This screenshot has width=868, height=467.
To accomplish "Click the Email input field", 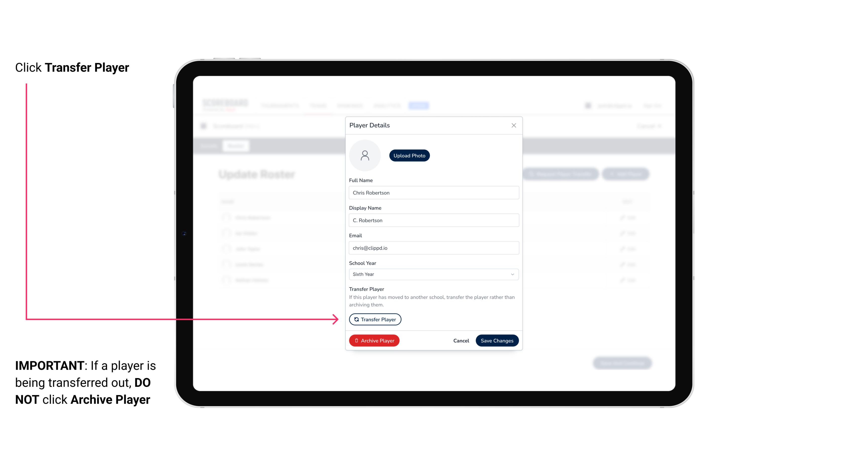I will pos(433,247).
